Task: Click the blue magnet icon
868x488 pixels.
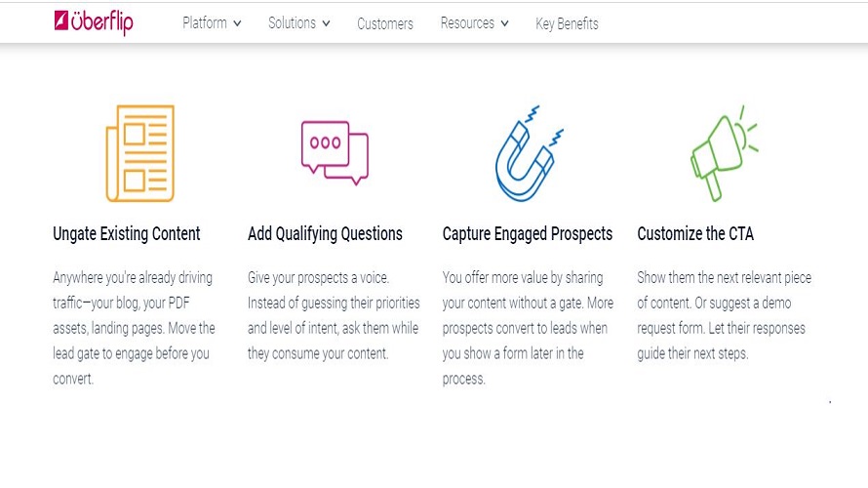Action: (x=530, y=153)
